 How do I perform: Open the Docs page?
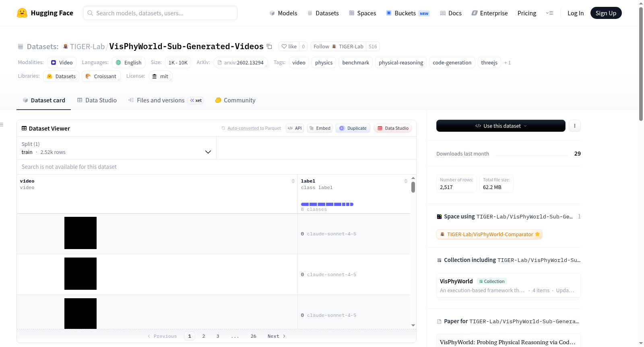pos(451,13)
